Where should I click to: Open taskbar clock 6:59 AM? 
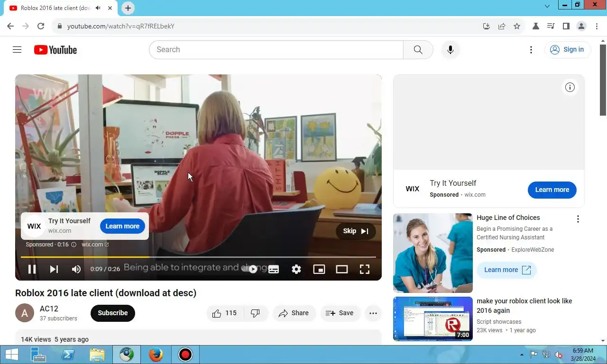(583, 355)
